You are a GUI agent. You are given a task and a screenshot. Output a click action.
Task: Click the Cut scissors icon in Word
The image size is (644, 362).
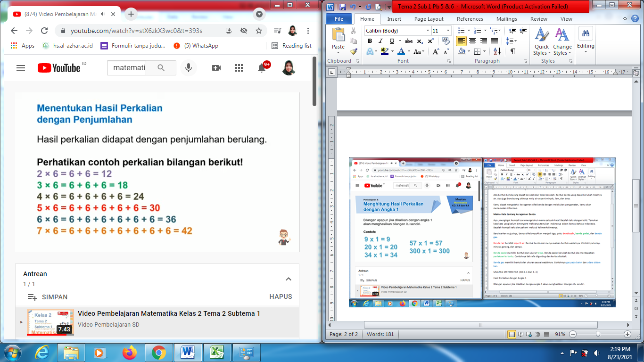click(x=354, y=31)
